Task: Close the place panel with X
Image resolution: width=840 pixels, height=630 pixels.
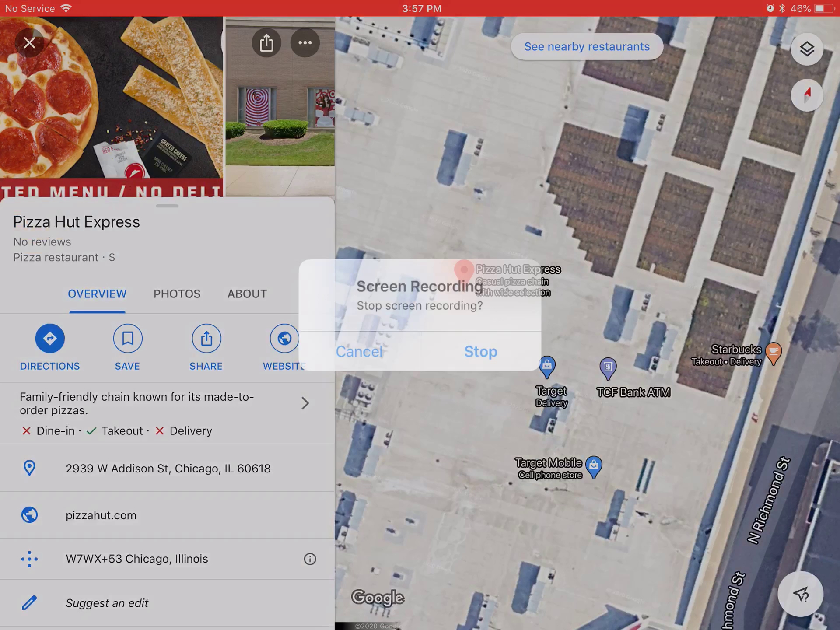Action: coord(29,43)
